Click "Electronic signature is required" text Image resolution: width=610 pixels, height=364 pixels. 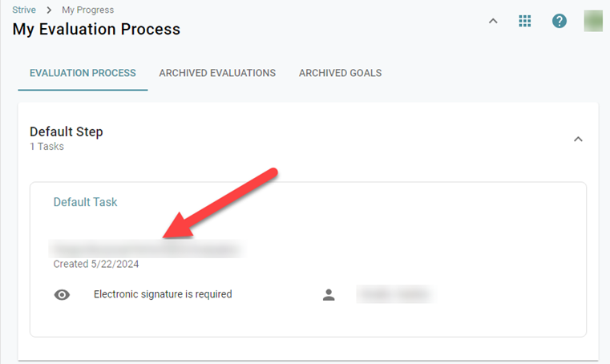[x=163, y=294]
